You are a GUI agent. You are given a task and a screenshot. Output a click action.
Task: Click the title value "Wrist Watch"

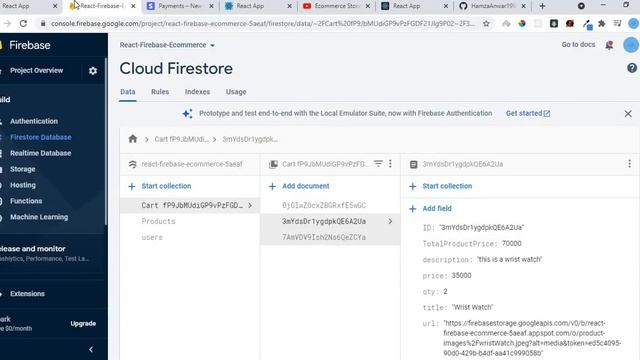(472, 307)
